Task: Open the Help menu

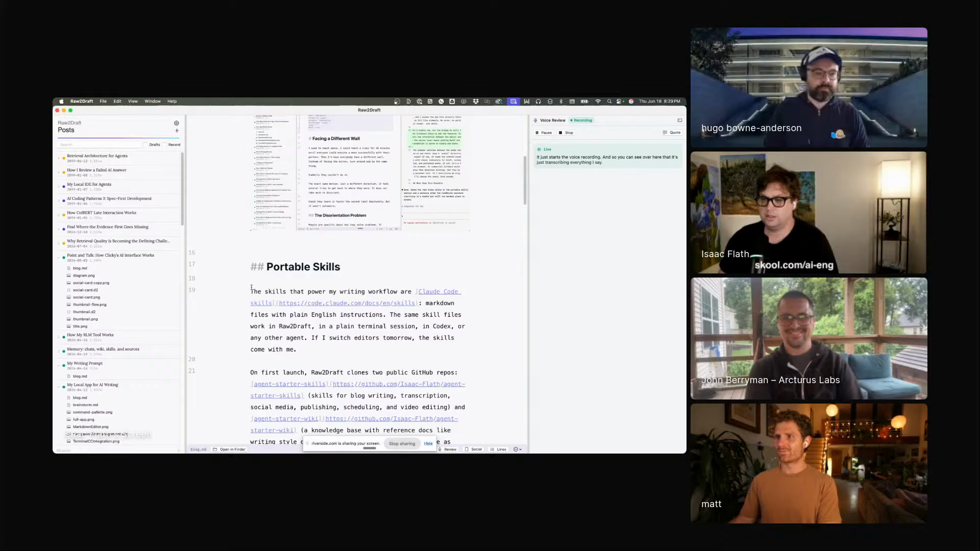Action: tap(172, 102)
